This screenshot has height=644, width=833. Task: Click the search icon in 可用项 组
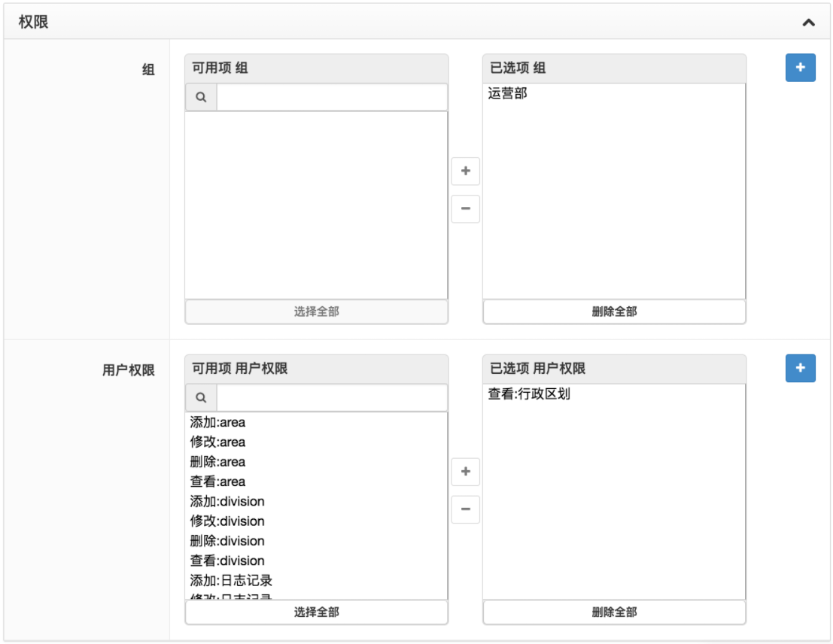201,97
